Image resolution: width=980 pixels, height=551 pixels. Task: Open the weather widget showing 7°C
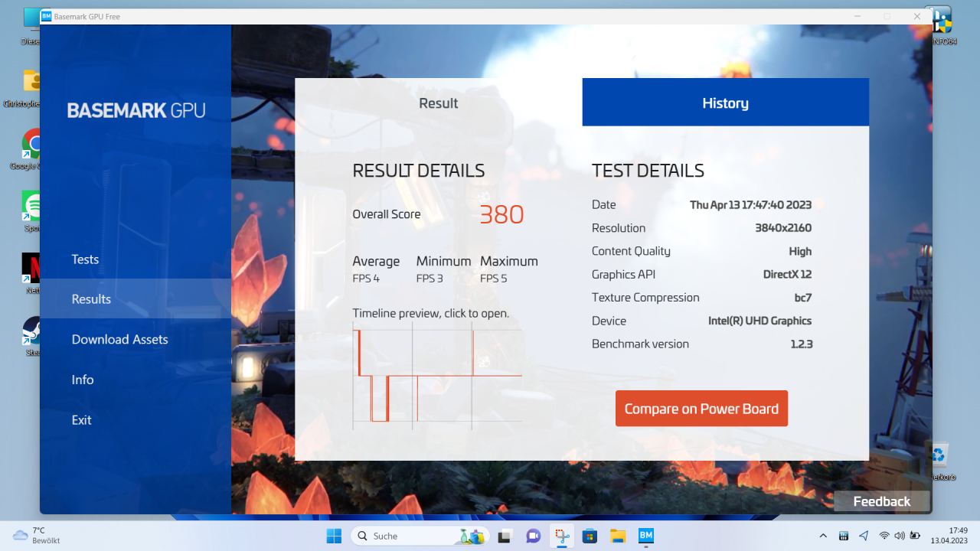tap(37, 536)
